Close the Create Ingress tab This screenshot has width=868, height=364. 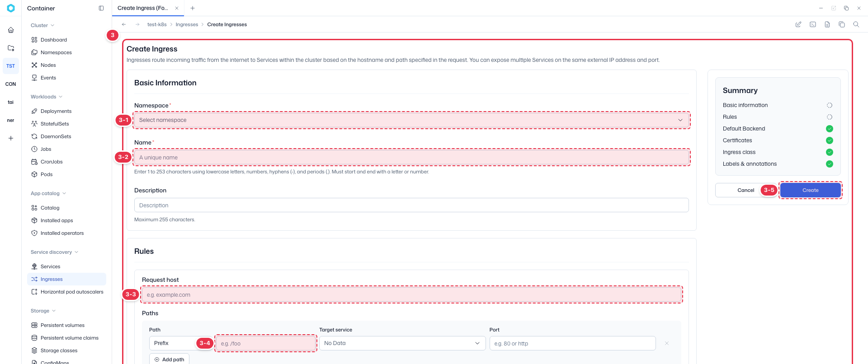pyautogui.click(x=177, y=8)
